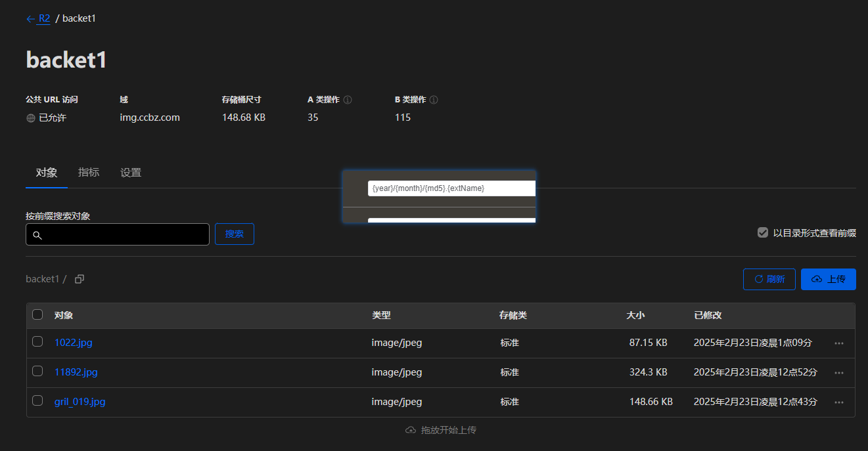
Task: Click the 上传 upload button
Action: 828,279
